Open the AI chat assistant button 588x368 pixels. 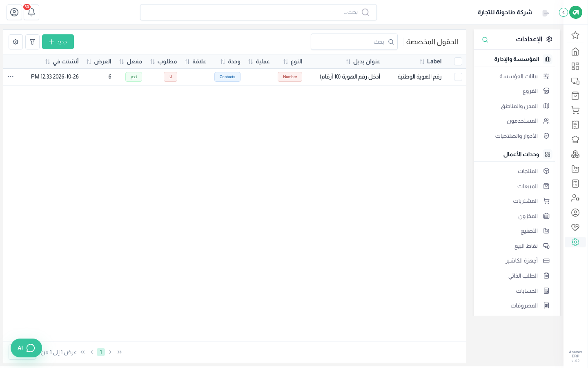click(26, 348)
